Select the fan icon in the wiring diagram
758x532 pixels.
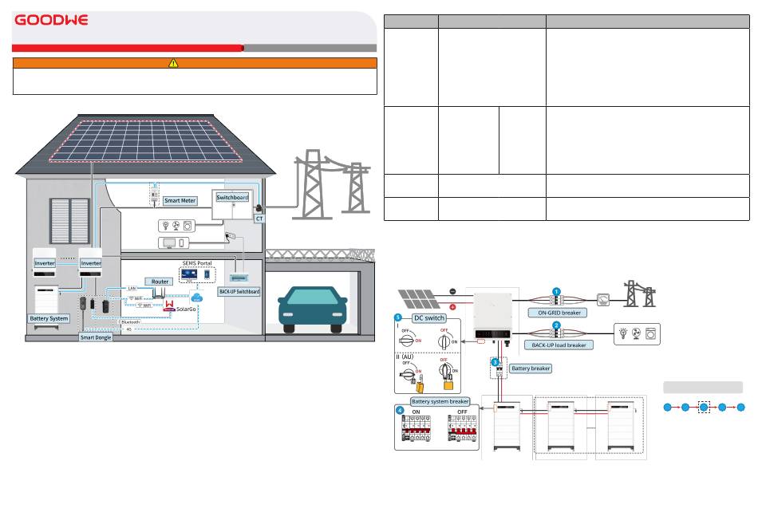tap(636, 333)
